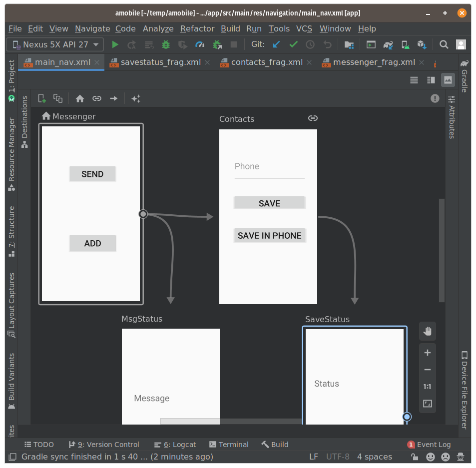
Task: Switch to Split view mode
Action: pyautogui.click(x=431, y=80)
